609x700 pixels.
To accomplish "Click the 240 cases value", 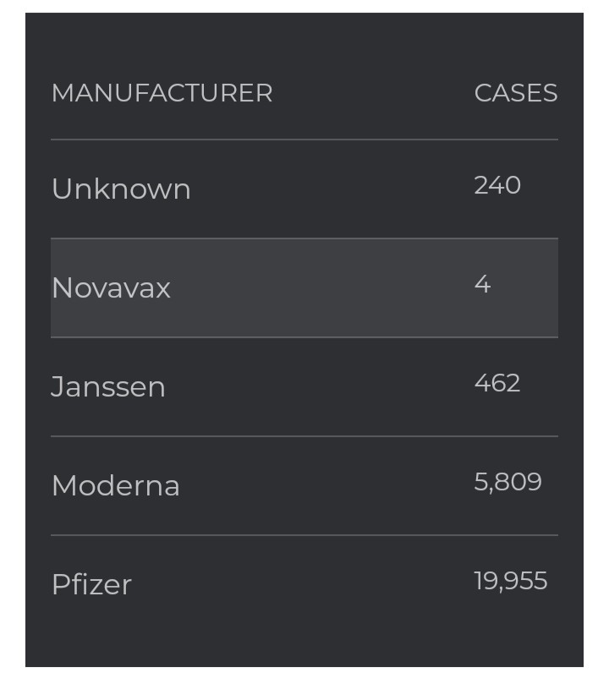I will tap(497, 185).
